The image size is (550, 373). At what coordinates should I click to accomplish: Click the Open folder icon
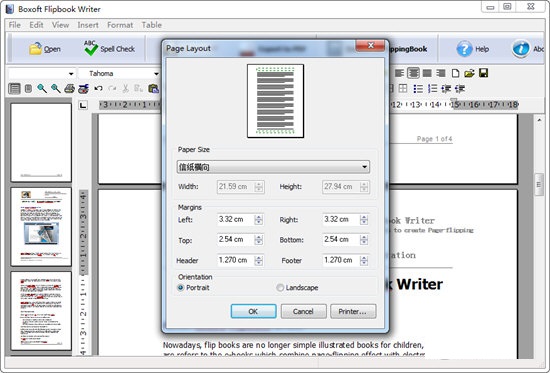36,49
